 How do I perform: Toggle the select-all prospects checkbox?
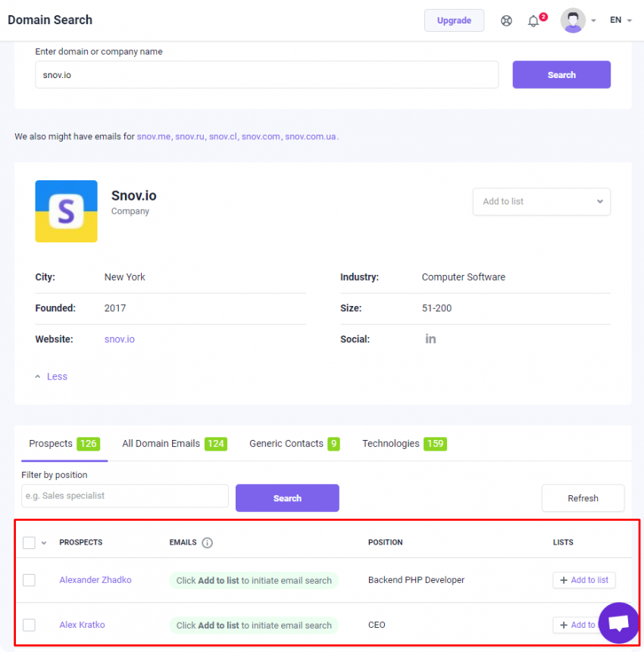[29, 543]
